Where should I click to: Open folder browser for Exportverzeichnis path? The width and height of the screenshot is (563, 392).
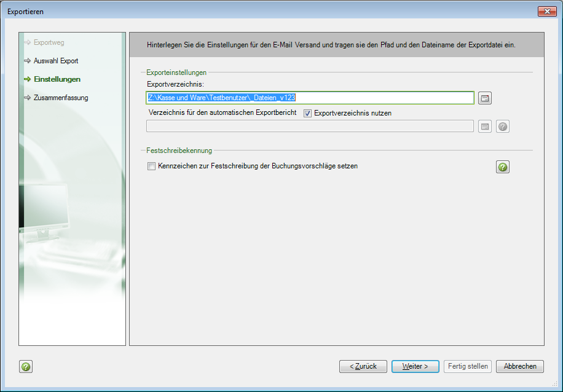click(485, 98)
